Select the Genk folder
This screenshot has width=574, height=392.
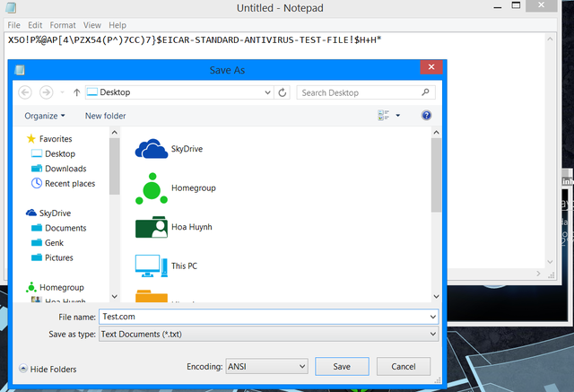54,243
